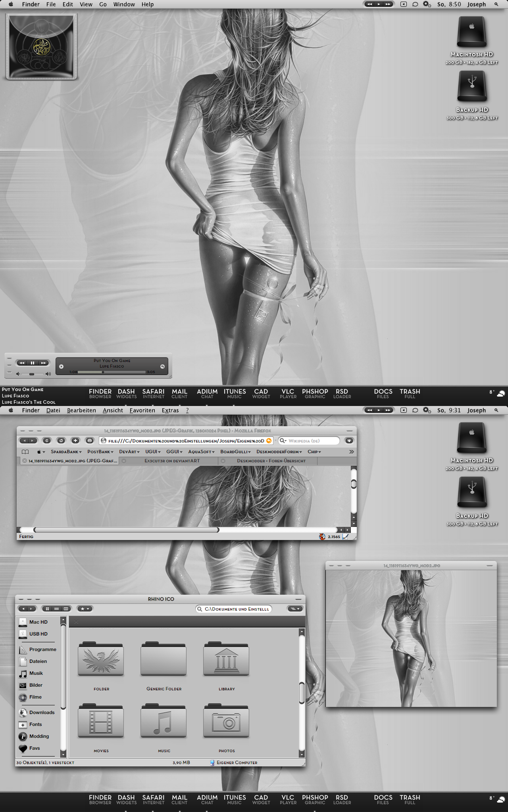Close the 14_1181911634ywg_mod2.jpg tab
Image resolution: width=508 pixels, height=812 pixels.
point(25,461)
